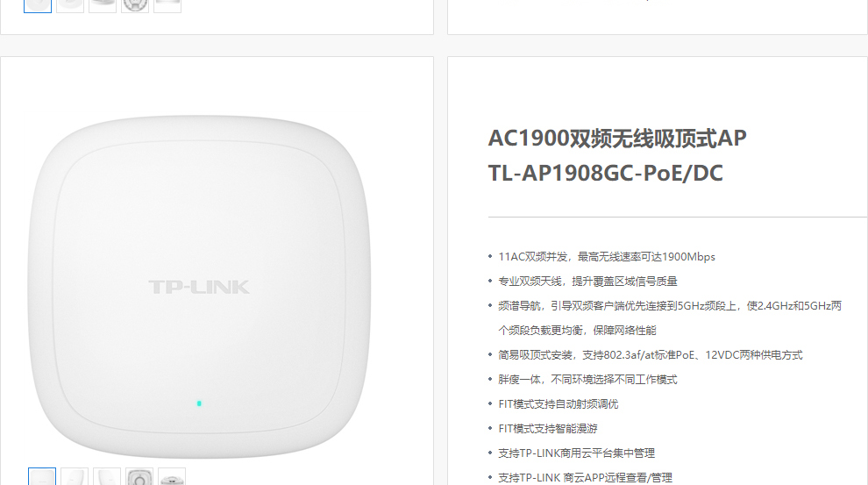Click the large TP-LINK ceiling AP image

[199, 286]
